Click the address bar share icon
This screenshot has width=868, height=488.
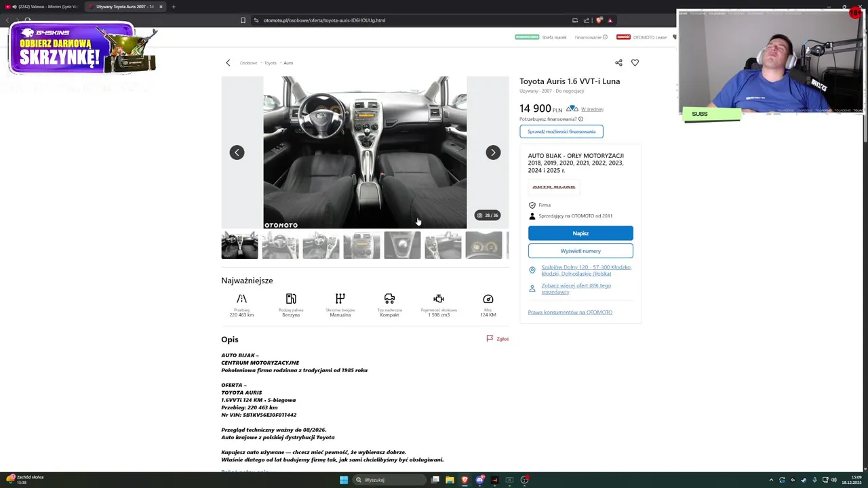point(587,20)
